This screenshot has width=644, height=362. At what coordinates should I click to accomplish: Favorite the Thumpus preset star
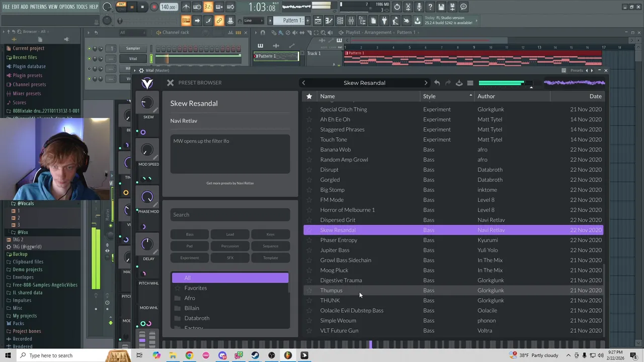pyautogui.click(x=309, y=290)
